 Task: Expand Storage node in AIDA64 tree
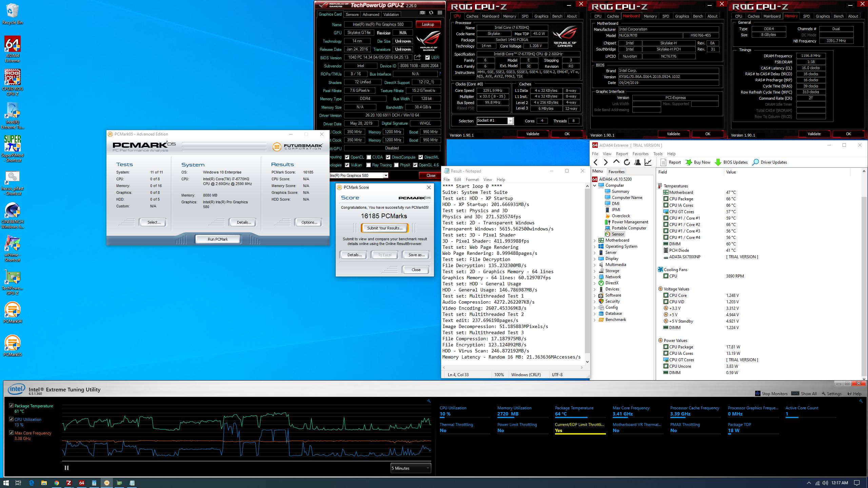594,271
